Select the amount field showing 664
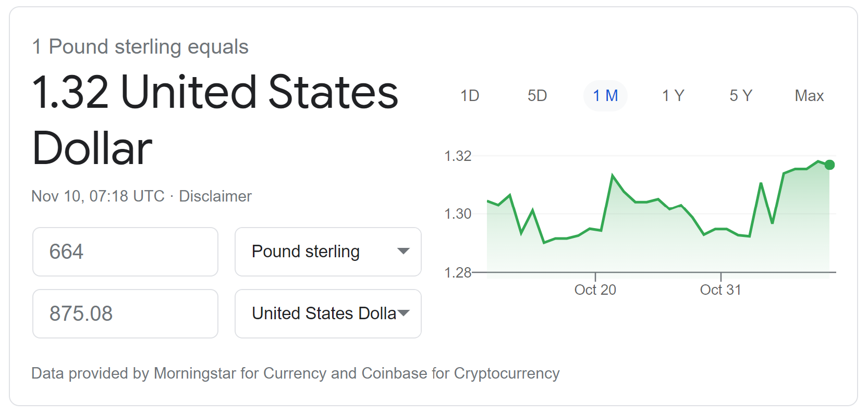868x414 pixels. pyautogui.click(x=125, y=252)
